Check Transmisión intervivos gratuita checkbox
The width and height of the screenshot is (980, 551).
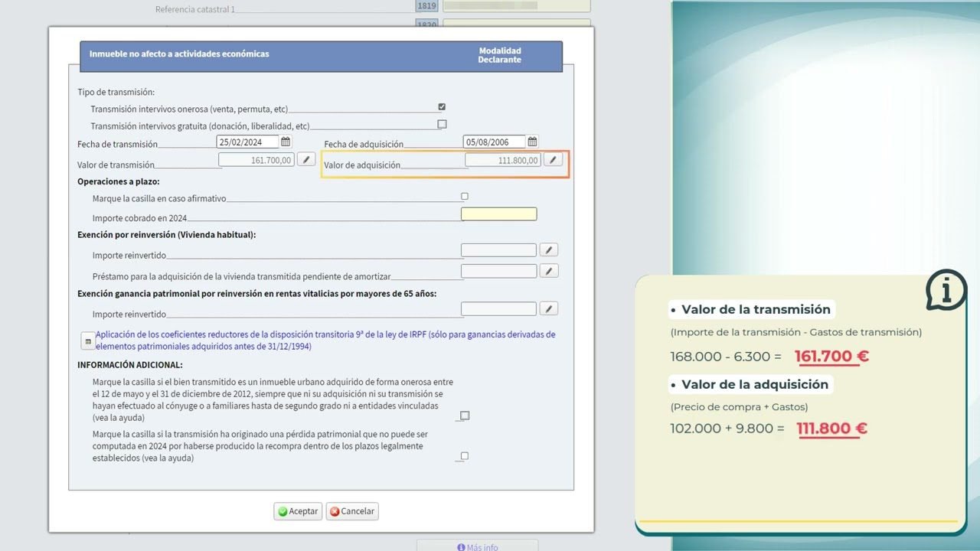tap(442, 124)
